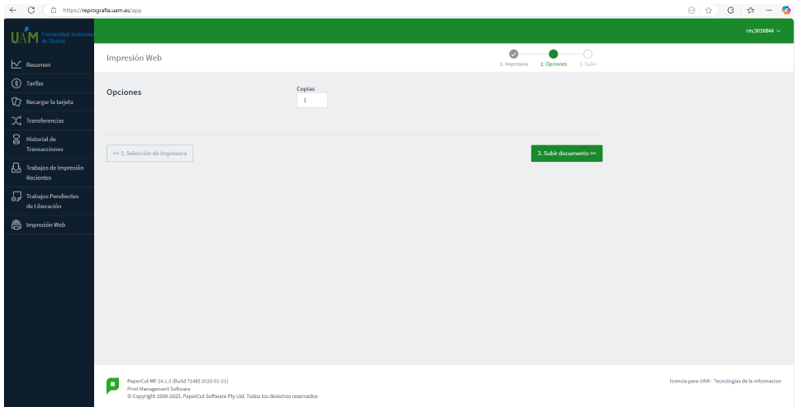Click the UAM university logo
Viewport: 798px width, 407px height.
click(x=52, y=37)
